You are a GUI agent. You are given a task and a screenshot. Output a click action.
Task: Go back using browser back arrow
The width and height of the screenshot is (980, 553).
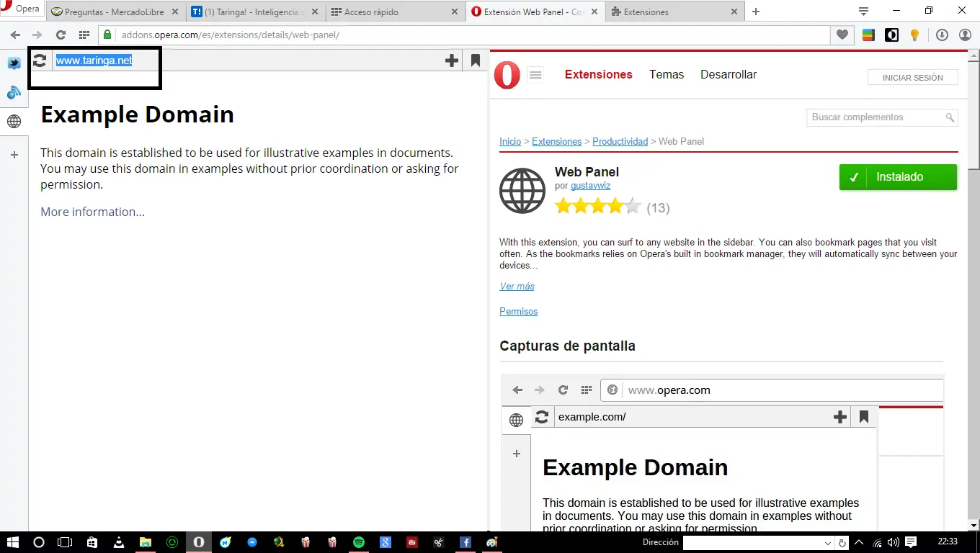coord(15,35)
